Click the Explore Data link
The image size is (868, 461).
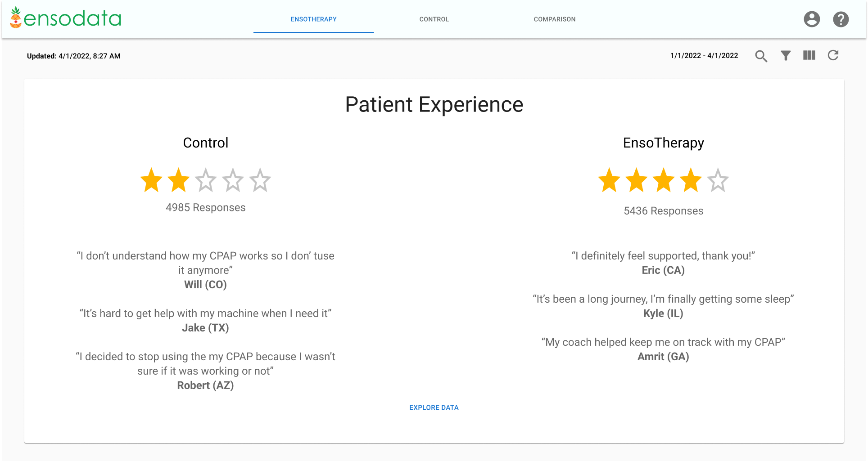click(x=434, y=407)
